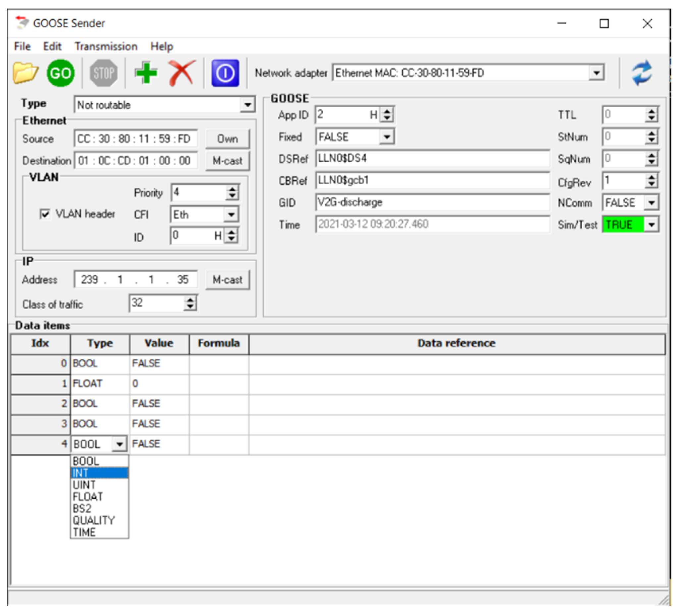Toggle the VLAN header checkbox
The height and width of the screenshot is (616, 681).
45,214
